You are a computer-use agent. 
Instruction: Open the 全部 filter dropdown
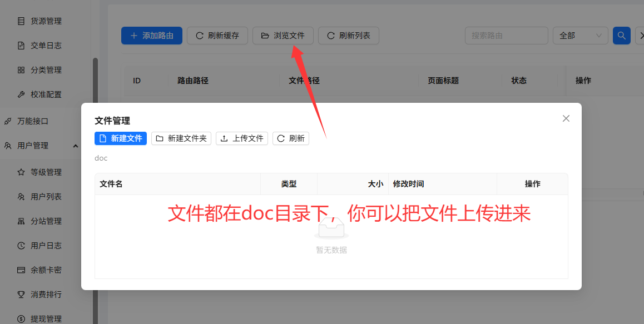(580, 35)
